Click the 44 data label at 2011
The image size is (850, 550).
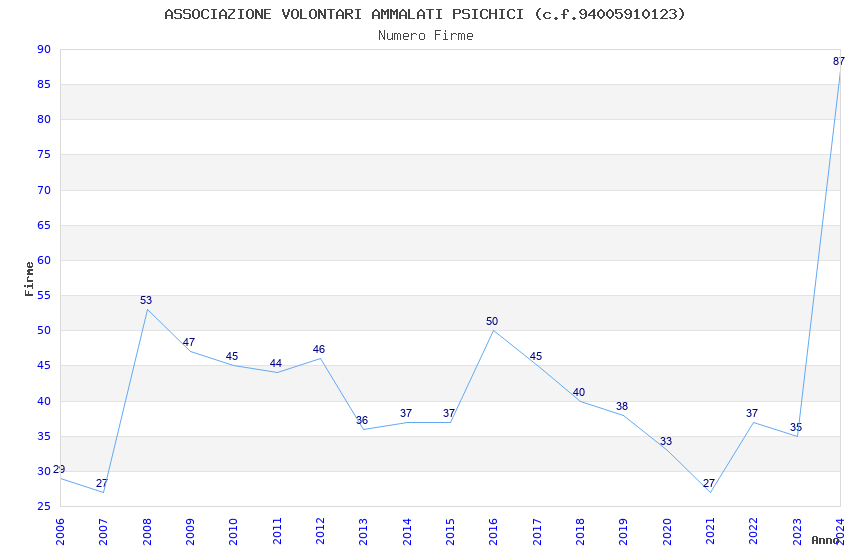pyautogui.click(x=275, y=364)
